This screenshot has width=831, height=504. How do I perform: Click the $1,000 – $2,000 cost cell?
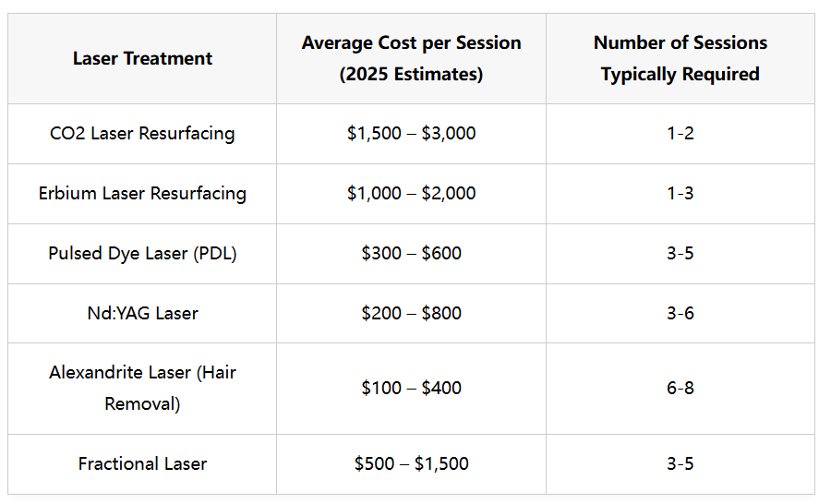(x=411, y=193)
